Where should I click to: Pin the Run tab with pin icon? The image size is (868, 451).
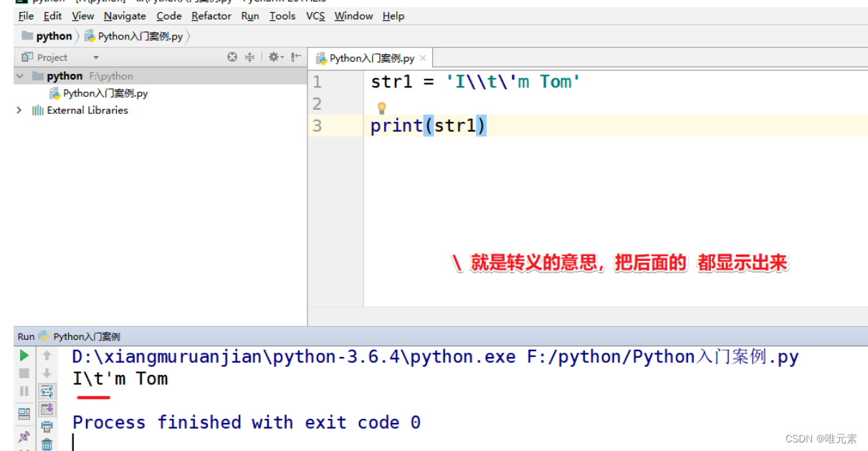pos(24,436)
